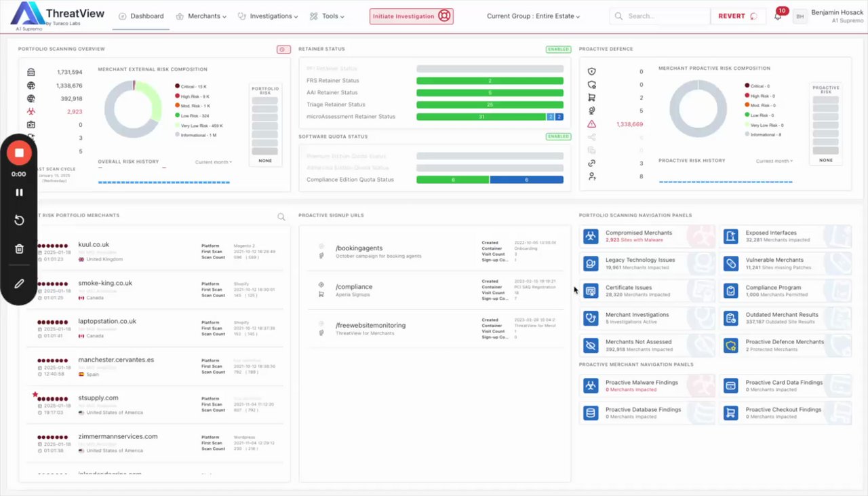868x496 pixels.
Task: Click the Compliance Program icon
Action: pyautogui.click(x=730, y=290)
